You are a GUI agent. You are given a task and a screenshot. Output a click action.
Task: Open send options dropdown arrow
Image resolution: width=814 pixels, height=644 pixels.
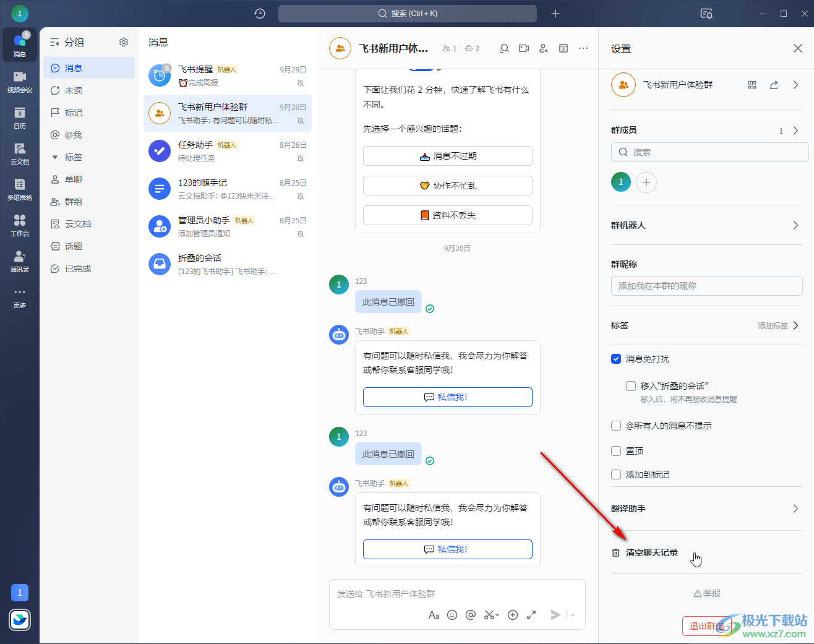(x=573, y=615)
